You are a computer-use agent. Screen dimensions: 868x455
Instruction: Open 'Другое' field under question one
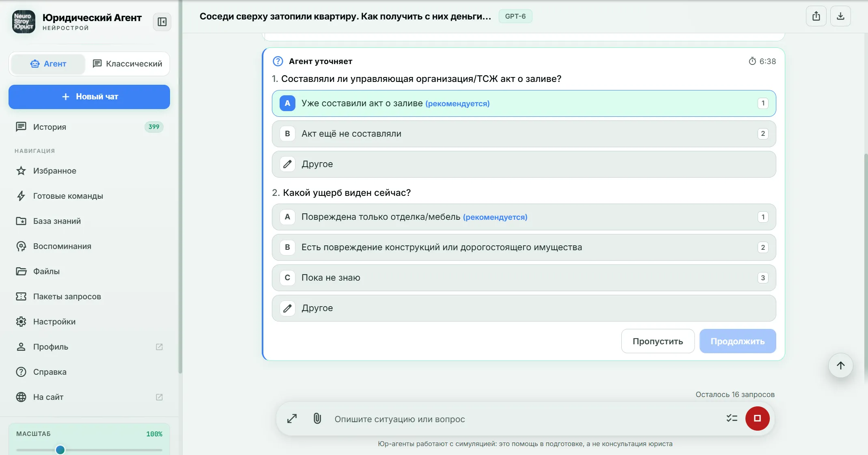tap(524, 164)
